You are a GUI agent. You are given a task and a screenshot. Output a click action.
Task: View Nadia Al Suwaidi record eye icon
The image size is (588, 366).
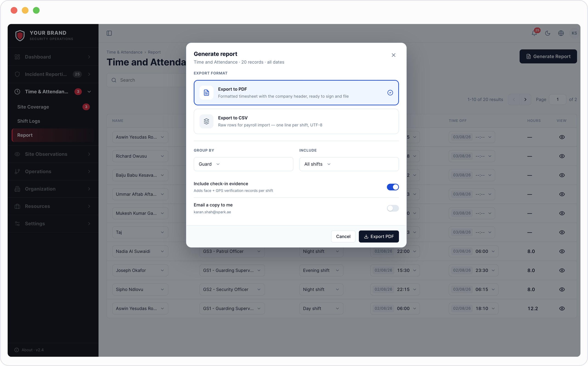(x=562, y=251)
